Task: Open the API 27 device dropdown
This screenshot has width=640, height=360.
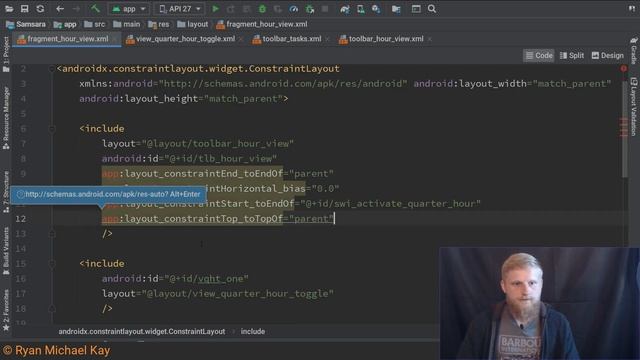Action: point(180,9)
